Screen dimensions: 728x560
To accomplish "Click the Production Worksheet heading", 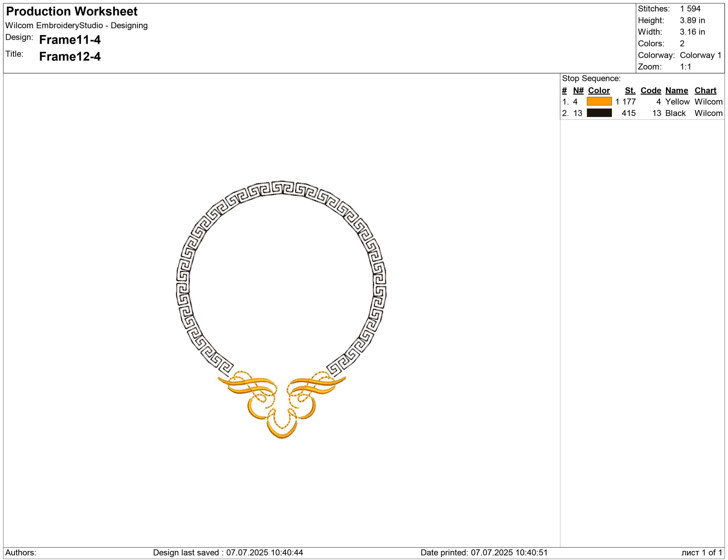I will click(72, 12).
